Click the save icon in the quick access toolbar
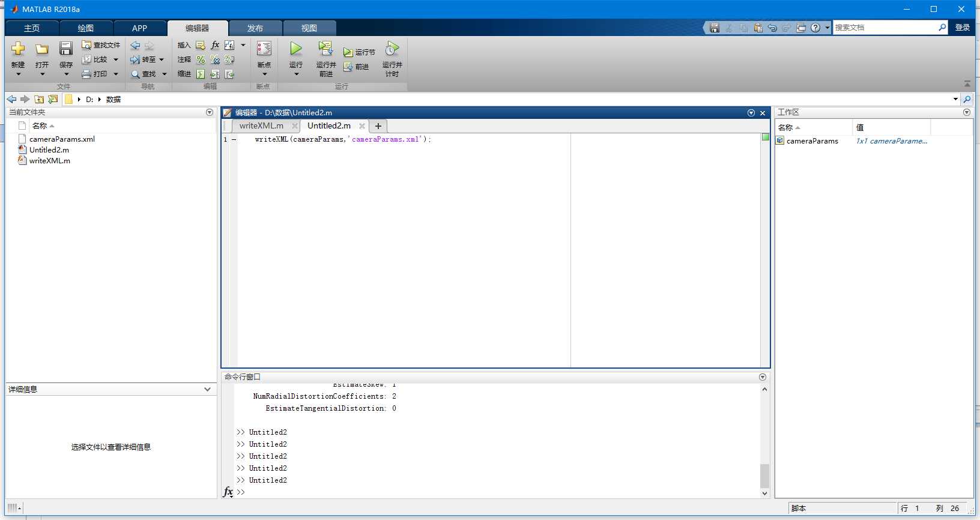This screenshot has width=980, height=520. tap(714, 28)
